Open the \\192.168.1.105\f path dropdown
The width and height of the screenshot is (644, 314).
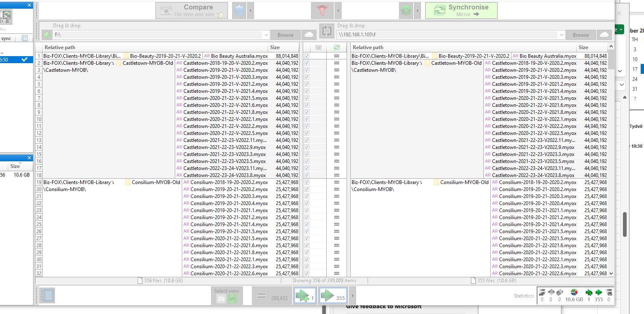(x=561, y=35)
